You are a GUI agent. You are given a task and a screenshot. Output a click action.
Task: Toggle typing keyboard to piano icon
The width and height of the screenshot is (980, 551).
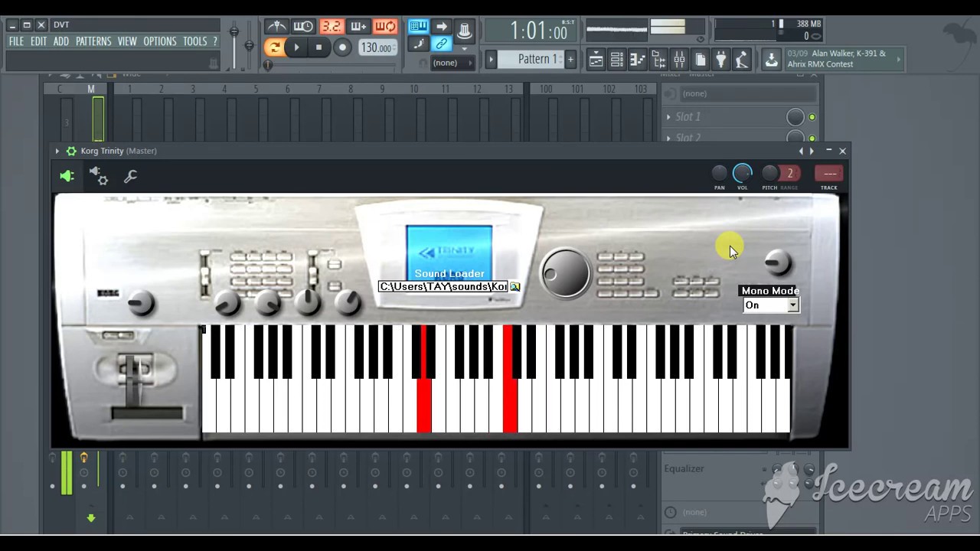(x=418, y=27)
